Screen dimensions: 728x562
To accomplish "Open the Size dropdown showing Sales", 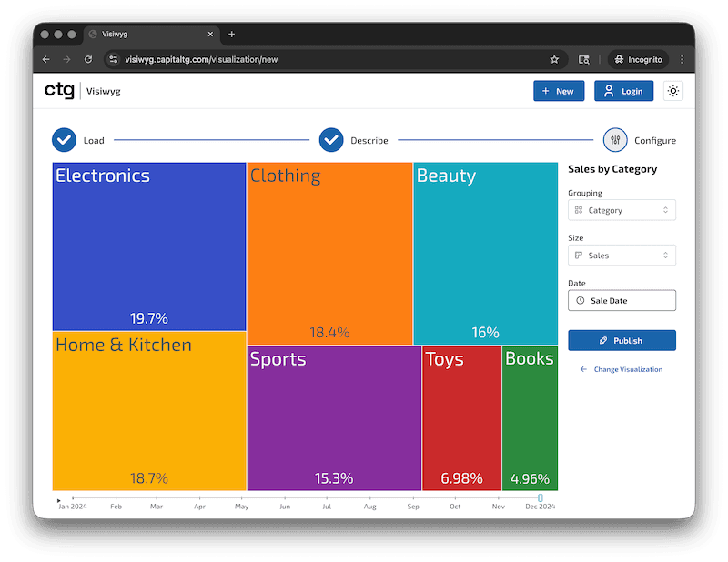I will (x=622, y=255).
